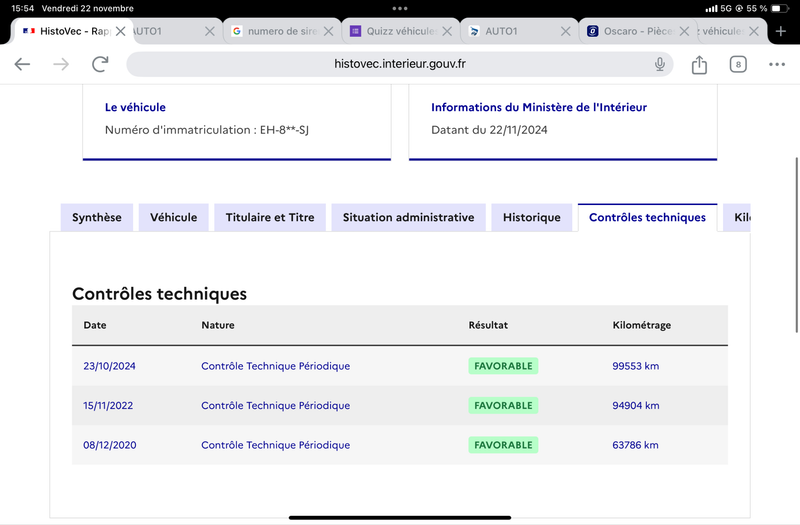The width and height of the screenshot is (800, 525).
Task: Tap the three-dot multitasking indicator at top
Action: [x=399, y=8]
